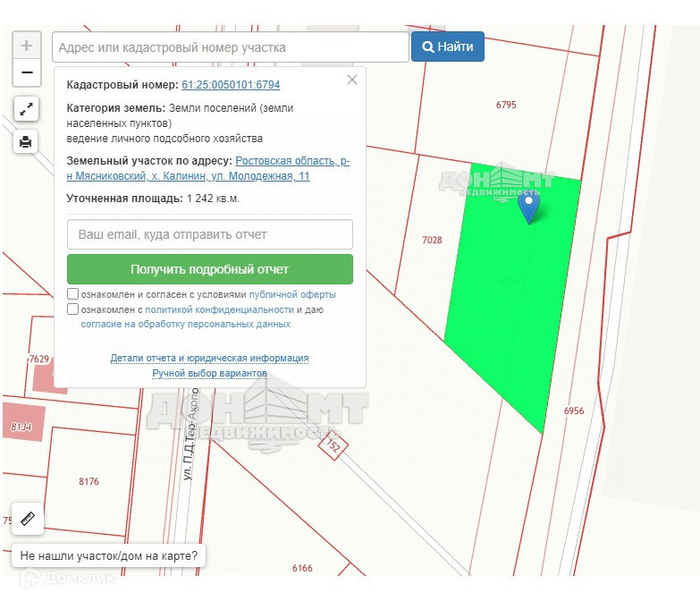This screenshot has width=700, height=601.
Task: Open политикой конфиденциальности link
Action: click(x=219, y=309)
